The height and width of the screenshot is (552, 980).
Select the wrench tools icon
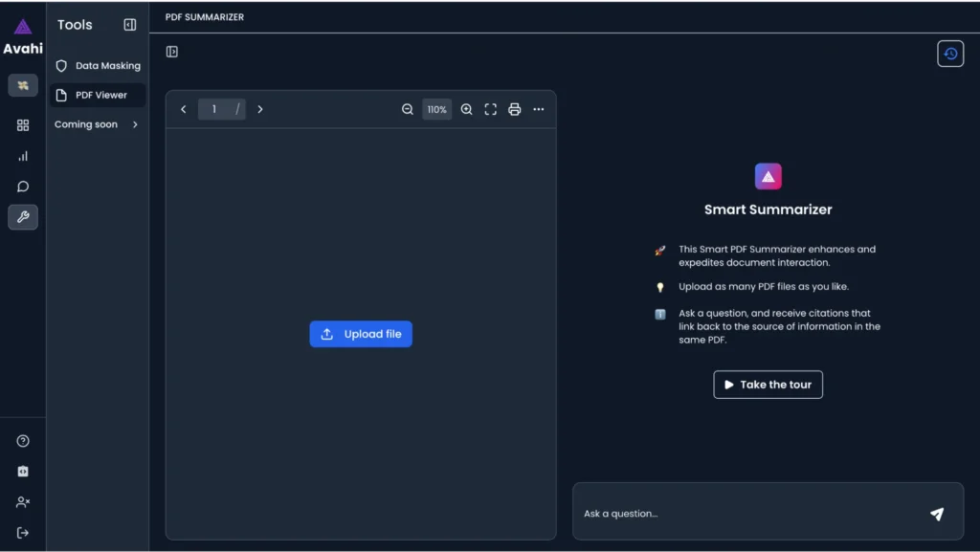[x=23, y=217]
